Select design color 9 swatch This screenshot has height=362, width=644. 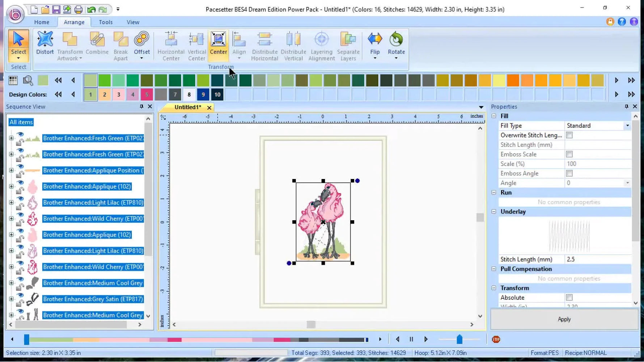click(203, 95)
